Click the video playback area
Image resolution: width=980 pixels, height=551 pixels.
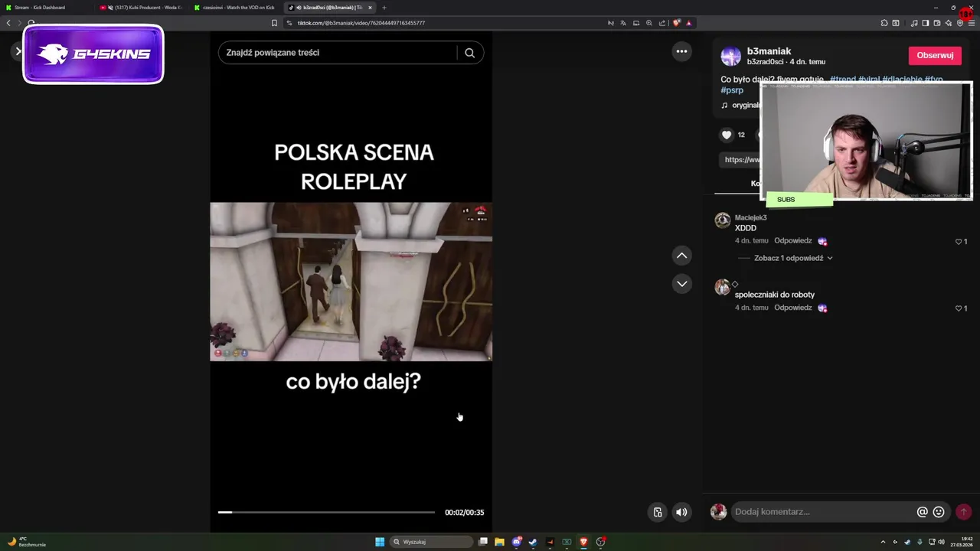point(351,282)
